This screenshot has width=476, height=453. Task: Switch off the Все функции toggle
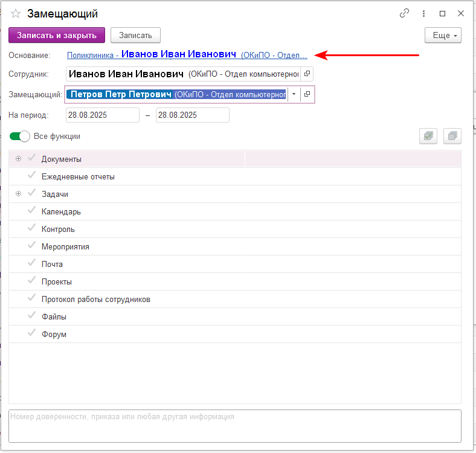(20, 137)
